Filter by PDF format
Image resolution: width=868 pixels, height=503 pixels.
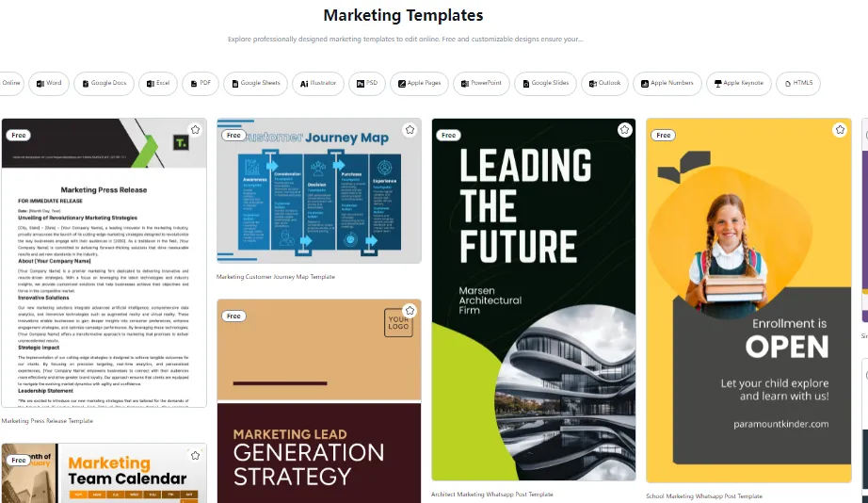point(201,84)
